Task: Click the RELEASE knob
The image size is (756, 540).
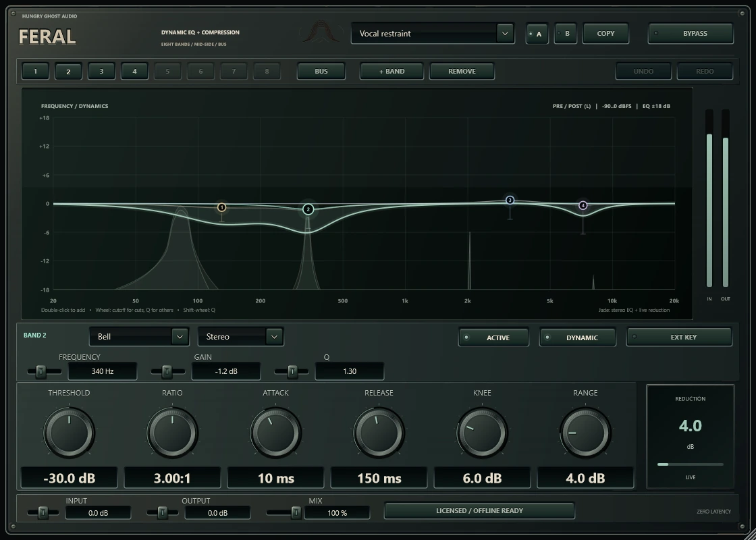Action: pyautogui.click(x=379, y=433)
